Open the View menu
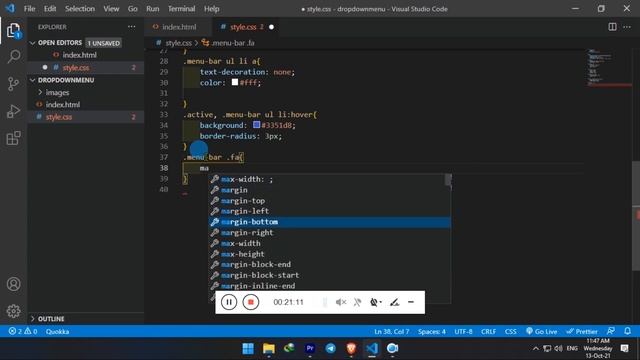The image size is (640, 360). [111, 9]
